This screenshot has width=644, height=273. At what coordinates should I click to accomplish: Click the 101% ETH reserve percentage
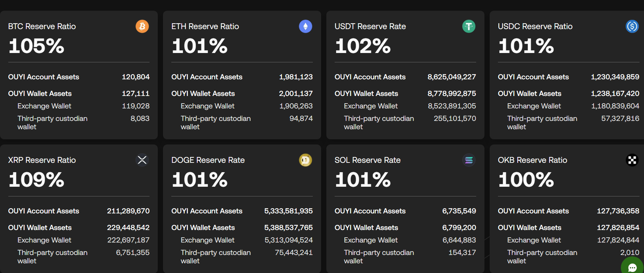click(x=200, y=46)
